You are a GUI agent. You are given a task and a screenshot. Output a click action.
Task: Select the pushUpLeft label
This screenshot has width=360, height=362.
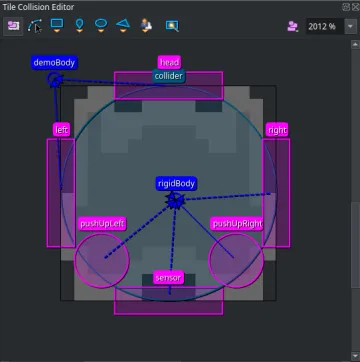click(x=103, y=223)
